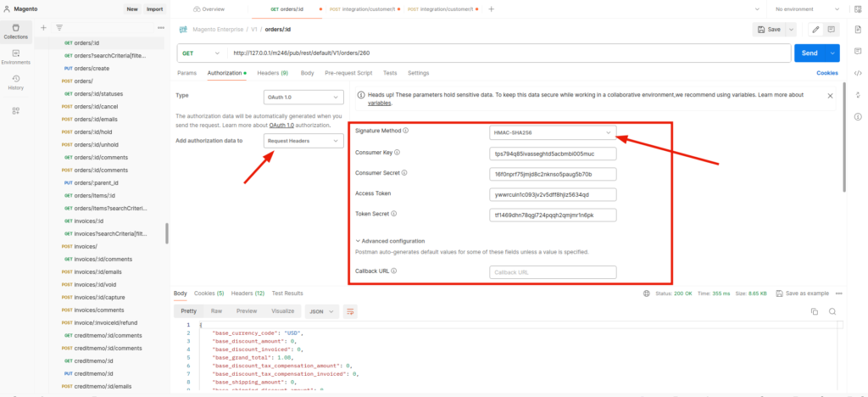
Task: Click the info icon next to Consumer Key
Action: click(x=397, y=152)
